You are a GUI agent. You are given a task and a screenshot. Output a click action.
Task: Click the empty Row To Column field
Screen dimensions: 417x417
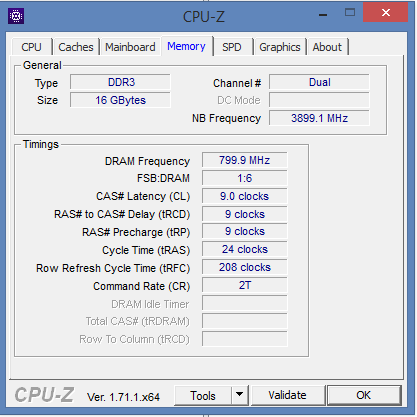[x=245, y=339]
